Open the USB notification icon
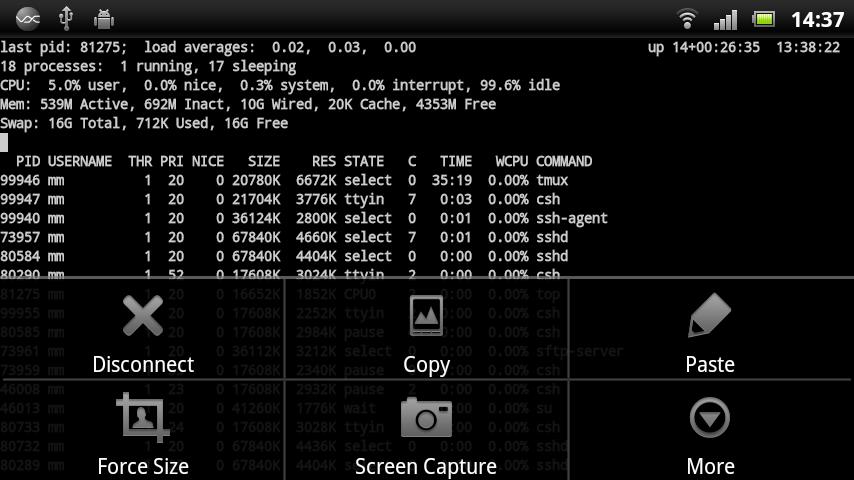The image size is (854, 480). click(x=66, y=19)
